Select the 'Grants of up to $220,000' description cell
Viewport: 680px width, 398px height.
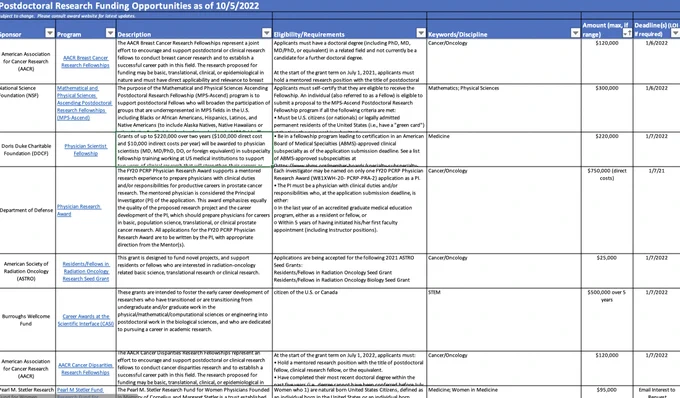pyautogui.click(x=194, y=150)
